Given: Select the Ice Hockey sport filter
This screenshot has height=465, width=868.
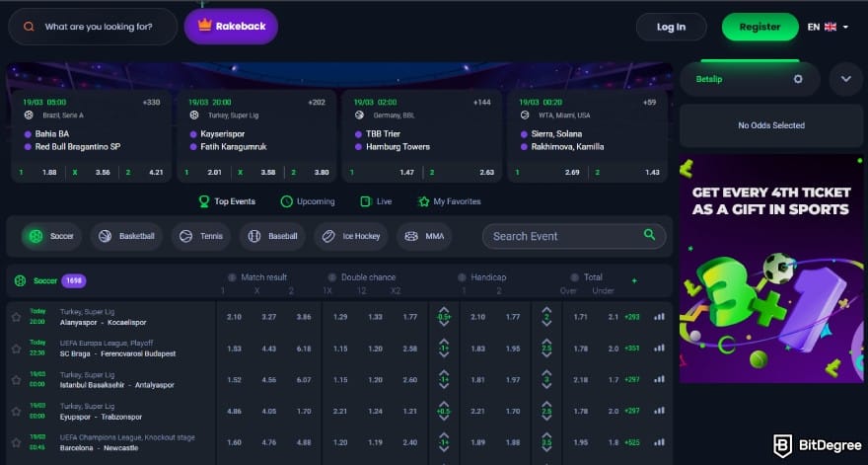Looking at the screenshot, I should (x=350, y=236).
